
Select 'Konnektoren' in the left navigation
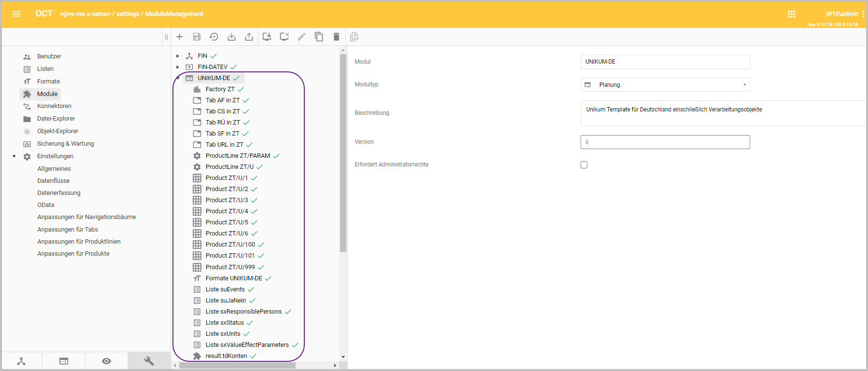click(x=54, y=106)
